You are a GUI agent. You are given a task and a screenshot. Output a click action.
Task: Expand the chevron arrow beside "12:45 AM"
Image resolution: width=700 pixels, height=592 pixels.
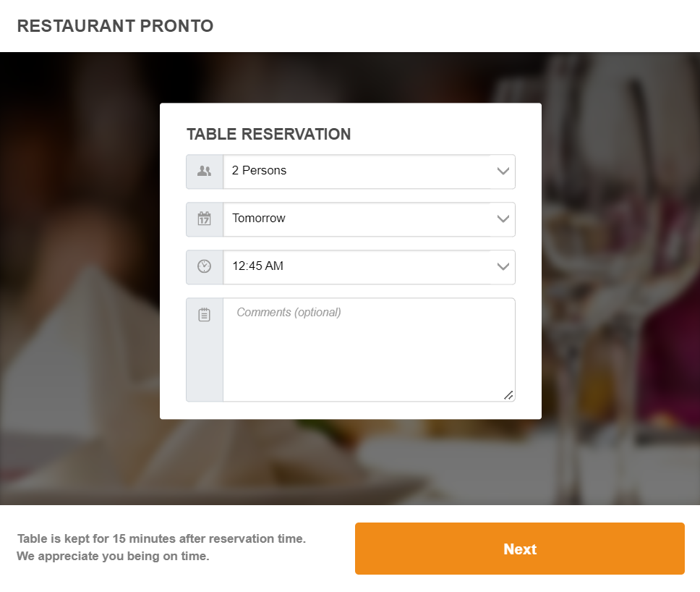coord(503,266)
